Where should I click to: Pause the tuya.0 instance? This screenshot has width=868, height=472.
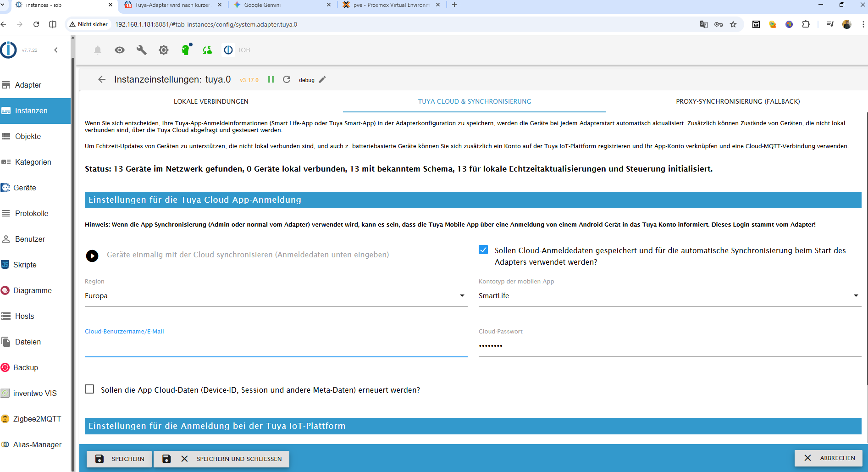click(x=271, y=79)
